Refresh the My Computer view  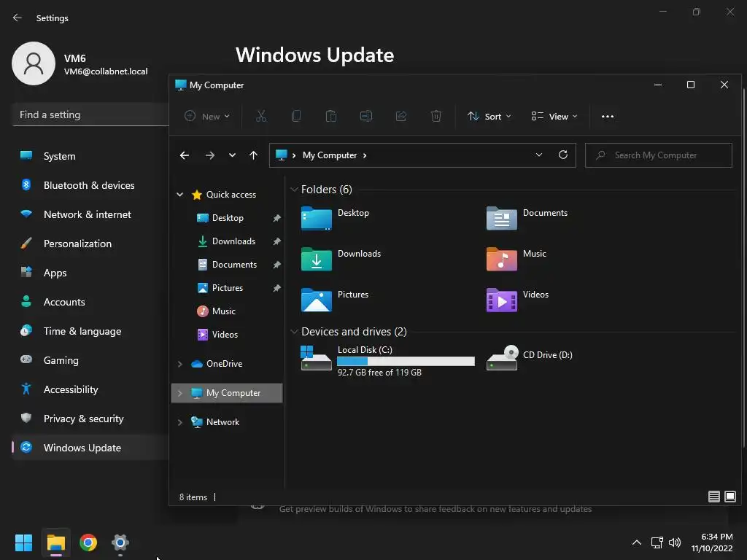(563, 155)
